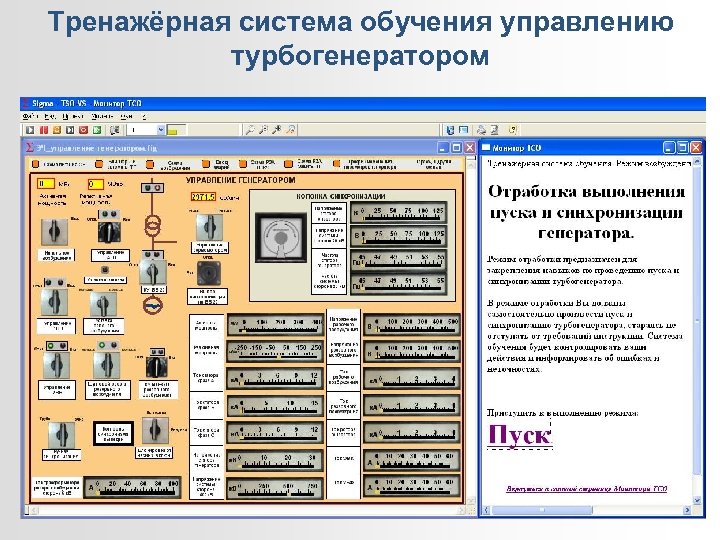Click the yellow МВар reactive power field

pos(96,184)
